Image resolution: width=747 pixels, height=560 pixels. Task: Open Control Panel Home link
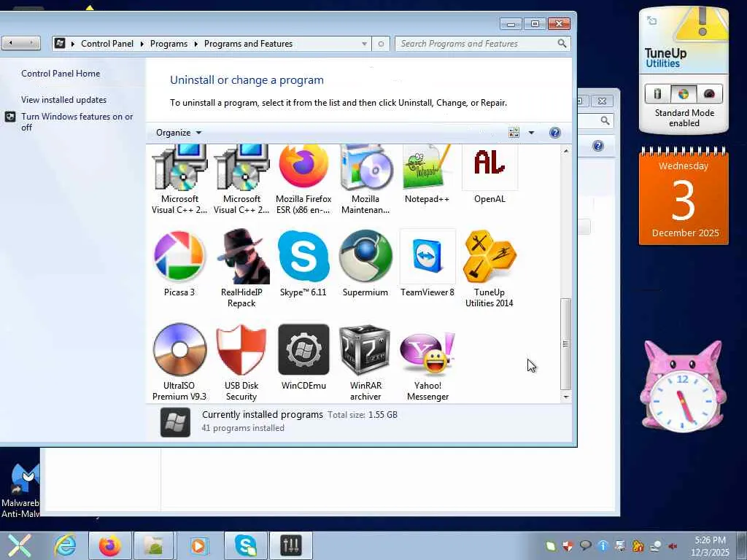tap(61, 74)
